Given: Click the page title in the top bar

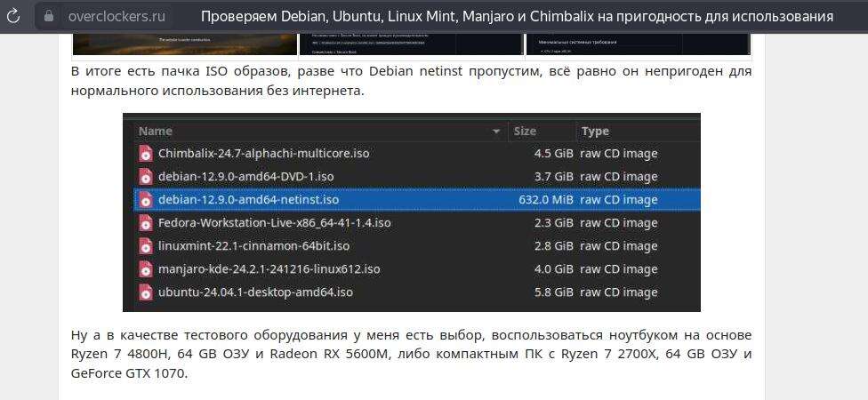Looking at the screenshot, I should [x=516, y=16].
